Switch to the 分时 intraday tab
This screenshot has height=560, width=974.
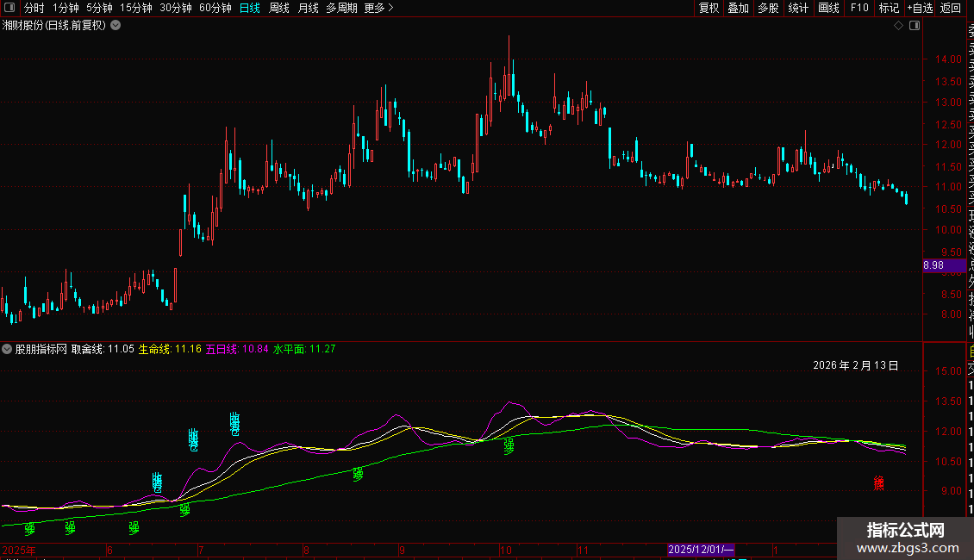[x=34, y=8]
